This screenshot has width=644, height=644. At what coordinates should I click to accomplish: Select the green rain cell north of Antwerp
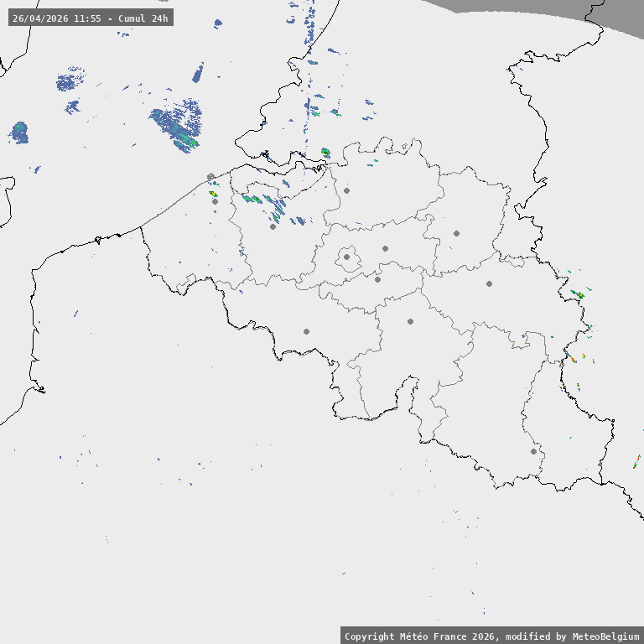pos(325,153)
